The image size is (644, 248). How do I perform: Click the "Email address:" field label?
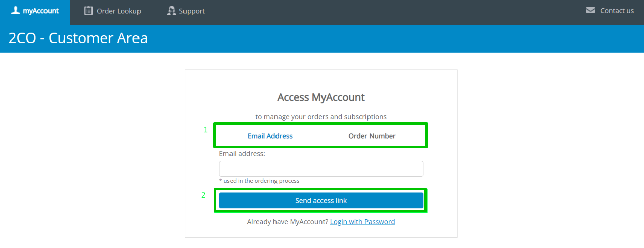(242, 153)
